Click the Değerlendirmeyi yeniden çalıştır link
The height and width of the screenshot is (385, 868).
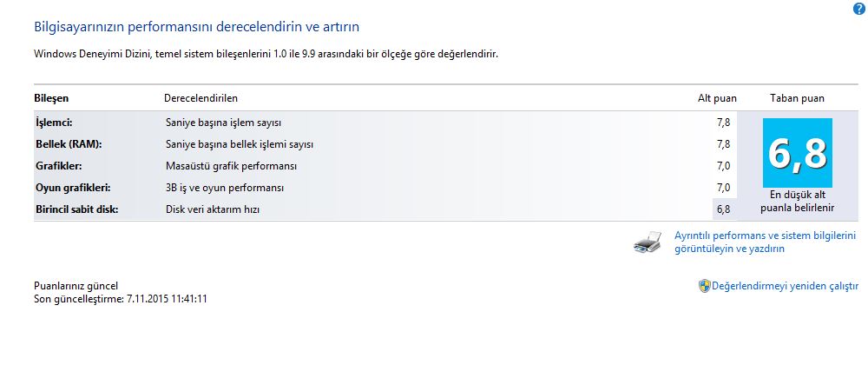coord(785,286)
